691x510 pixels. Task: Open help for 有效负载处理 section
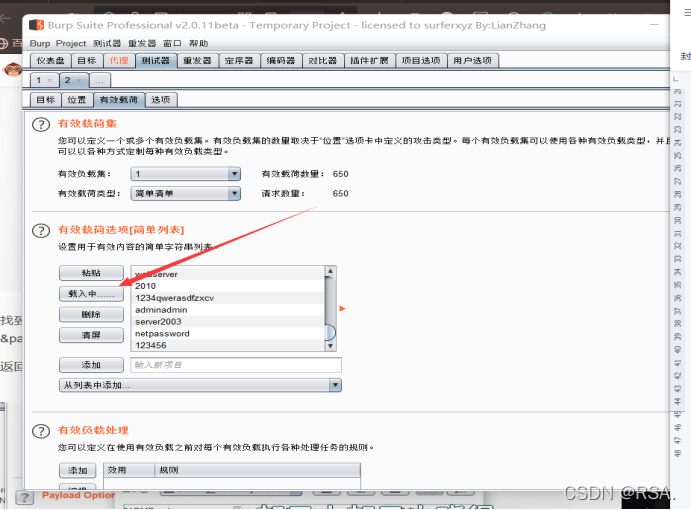(41, 431)
